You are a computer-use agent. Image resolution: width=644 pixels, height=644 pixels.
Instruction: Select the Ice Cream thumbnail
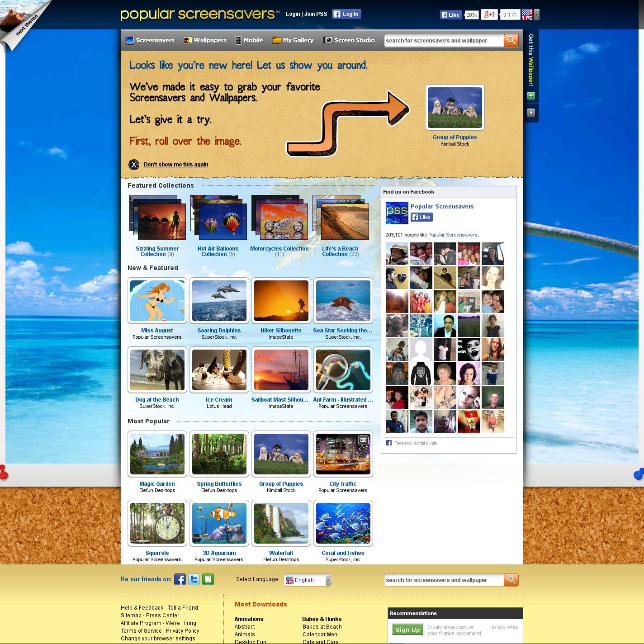tap(219, 370)
